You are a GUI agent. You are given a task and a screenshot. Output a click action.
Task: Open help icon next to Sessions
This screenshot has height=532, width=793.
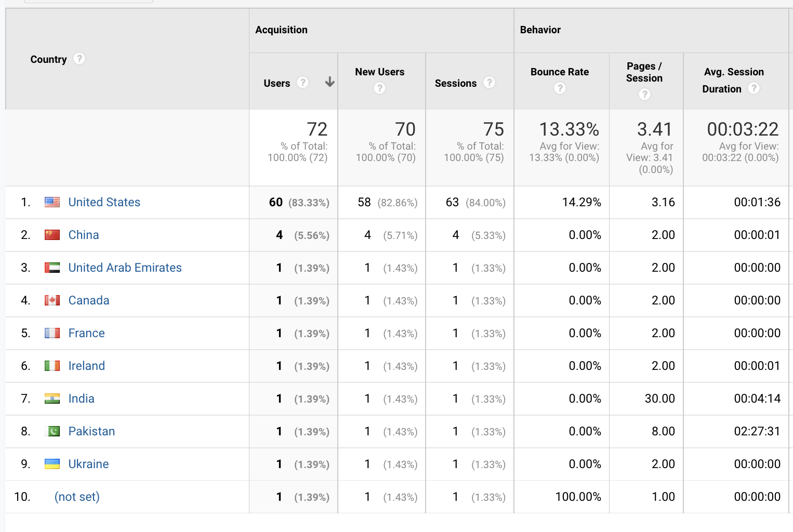pos(489,83)
